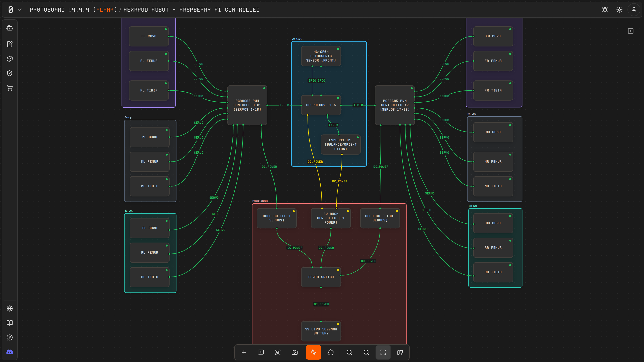The image size is (644, 362).
Task: Click the MR Leg group label
Action: pos(472,114)
